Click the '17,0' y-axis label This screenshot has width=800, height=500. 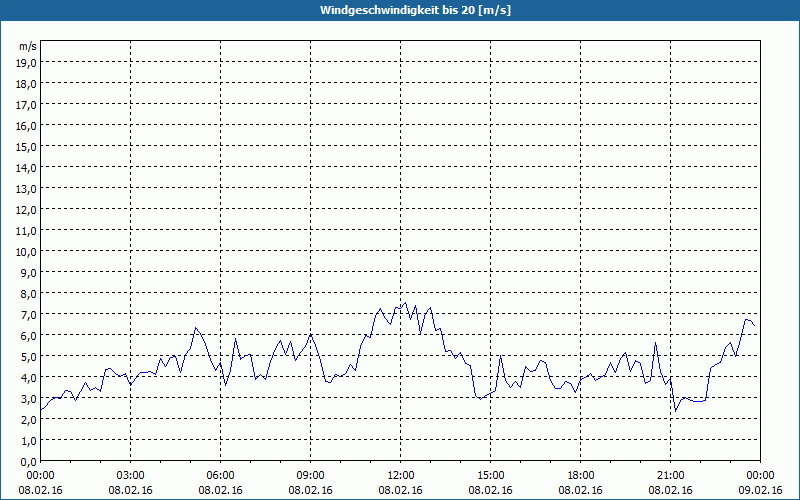click(26, 105)
